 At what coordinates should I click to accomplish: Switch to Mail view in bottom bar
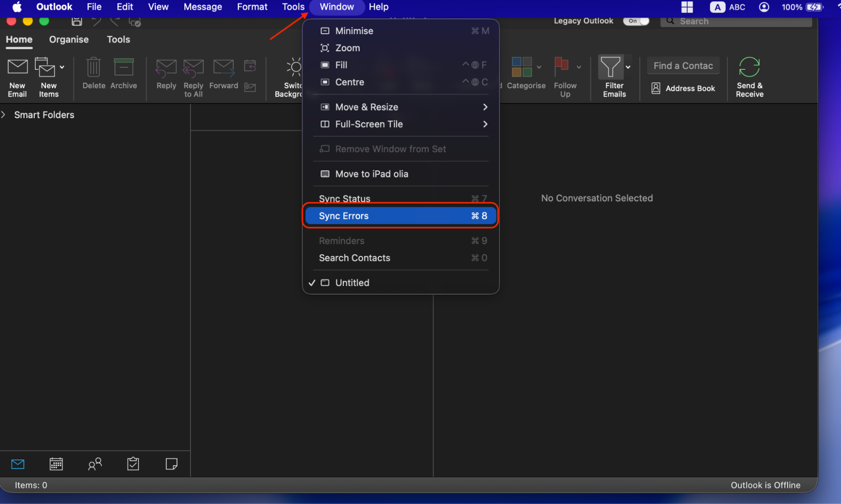pyautogui.click(x=18, y=464)
